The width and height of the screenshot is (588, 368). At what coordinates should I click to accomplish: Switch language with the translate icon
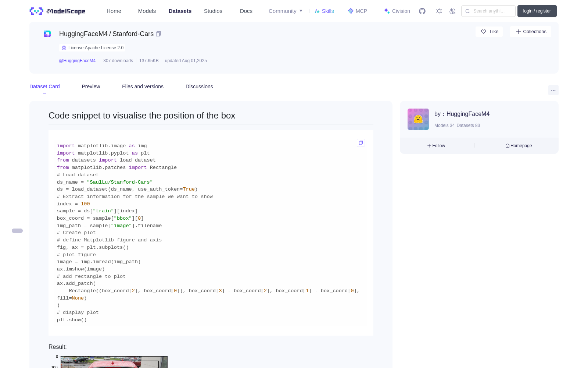coord(453,11)
